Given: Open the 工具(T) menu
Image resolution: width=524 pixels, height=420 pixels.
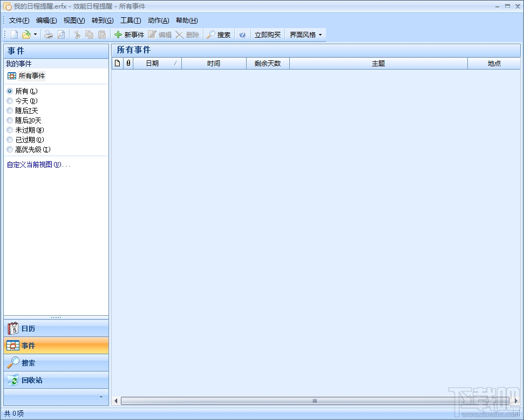Looking at the screenshot, I should point(131,20).
